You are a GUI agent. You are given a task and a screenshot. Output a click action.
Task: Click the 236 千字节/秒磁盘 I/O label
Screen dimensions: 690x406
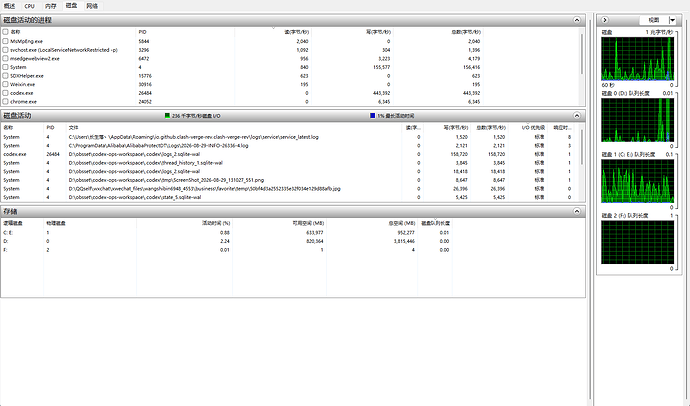tap(196, 116)
